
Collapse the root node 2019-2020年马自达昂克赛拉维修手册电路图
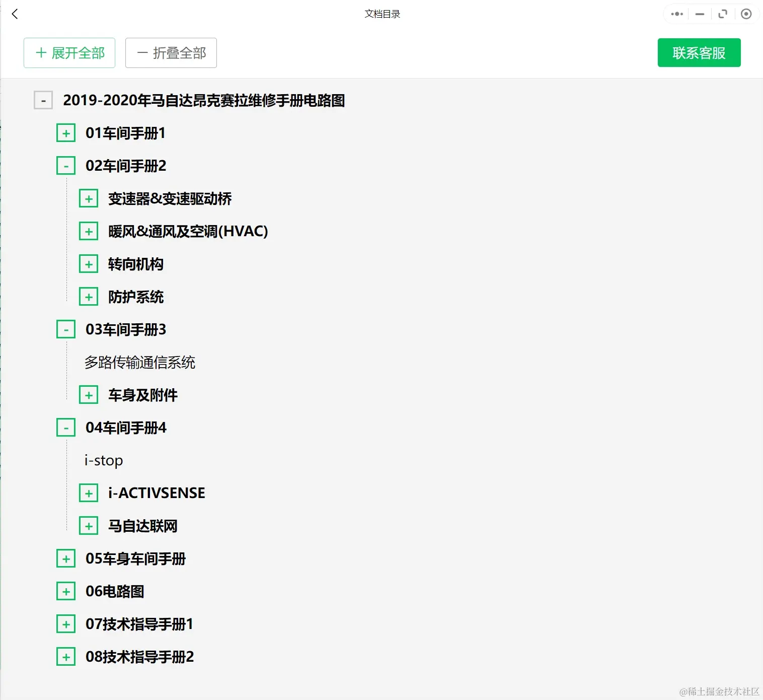pyautogui.click(x=43, y=100)
